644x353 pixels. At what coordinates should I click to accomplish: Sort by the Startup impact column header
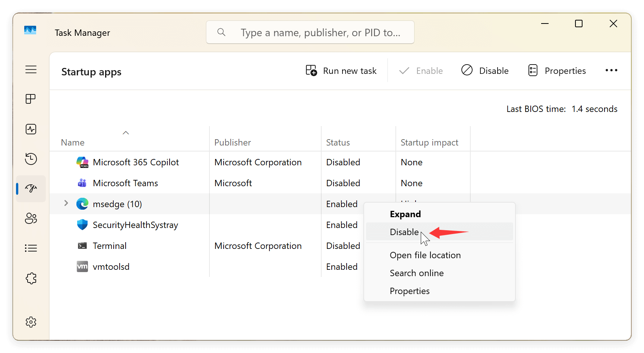tap(429, 143)
